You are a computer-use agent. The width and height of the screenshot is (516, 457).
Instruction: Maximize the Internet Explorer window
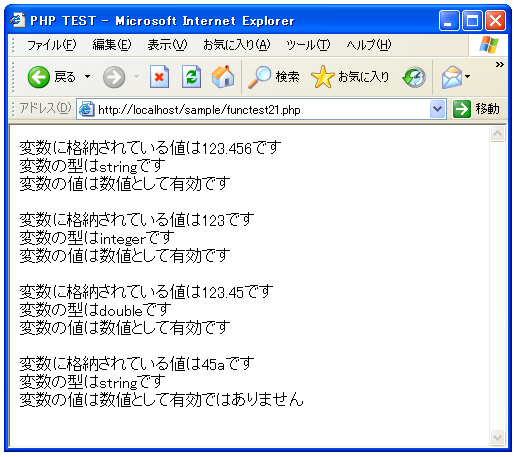[x=472, y=21]
